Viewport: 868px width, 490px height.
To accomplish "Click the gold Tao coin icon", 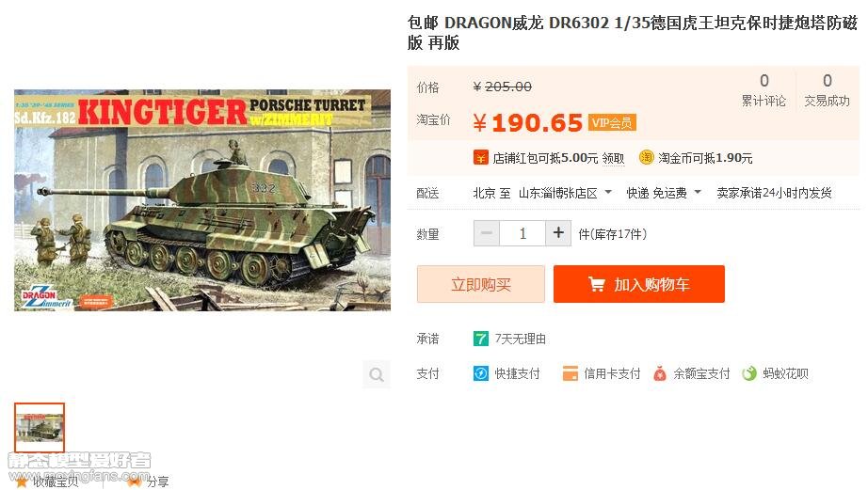I will pos(646,158).
